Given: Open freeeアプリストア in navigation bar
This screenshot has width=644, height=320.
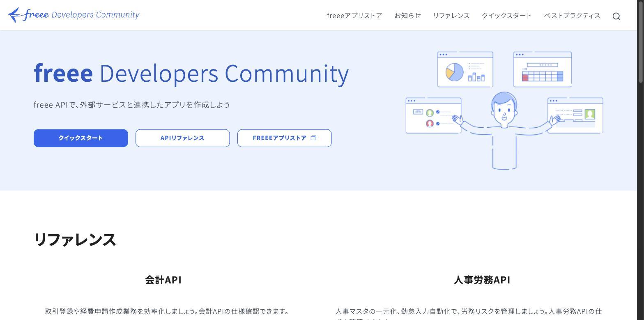Looking at the screenshot, I should [354, 16].
